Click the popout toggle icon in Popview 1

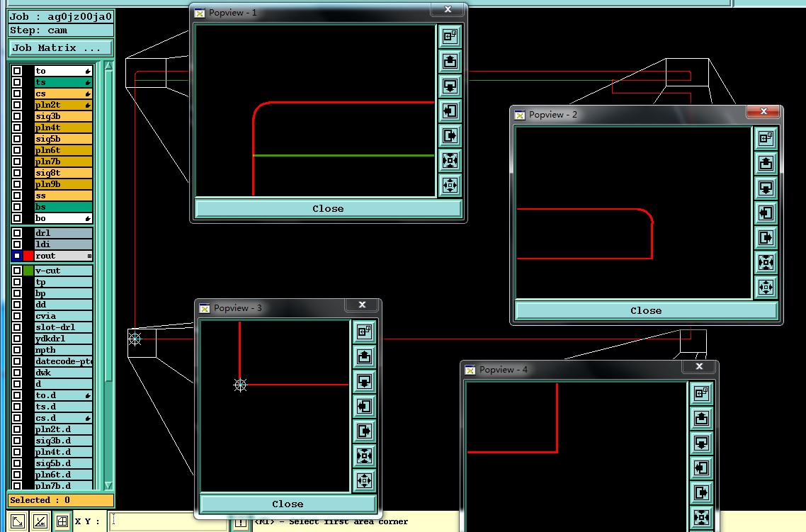tap(450, 37)
